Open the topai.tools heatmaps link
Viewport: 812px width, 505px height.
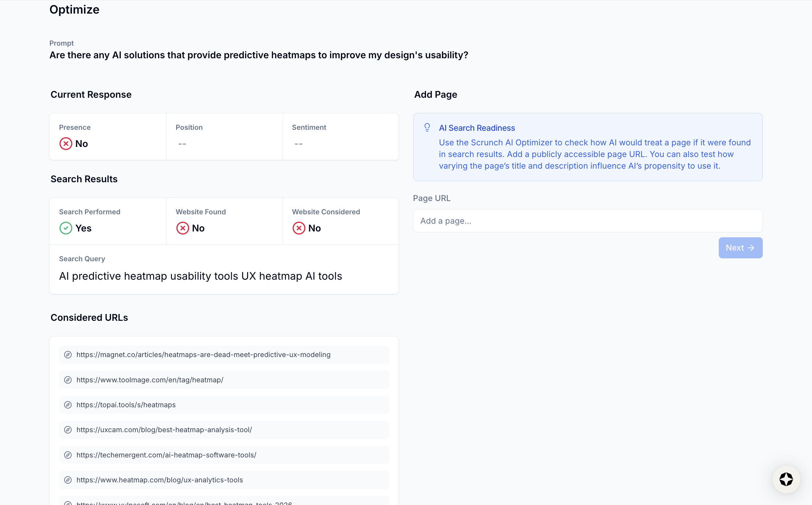coord(126,405)
